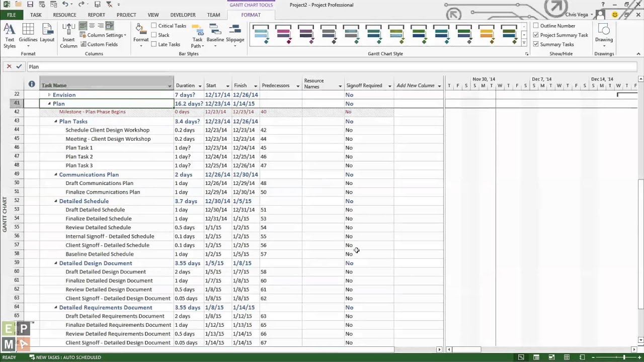This screenshot has width=644, height=362.
Task: Cancel the entry with the red X
Action: [x=9, y=66]
